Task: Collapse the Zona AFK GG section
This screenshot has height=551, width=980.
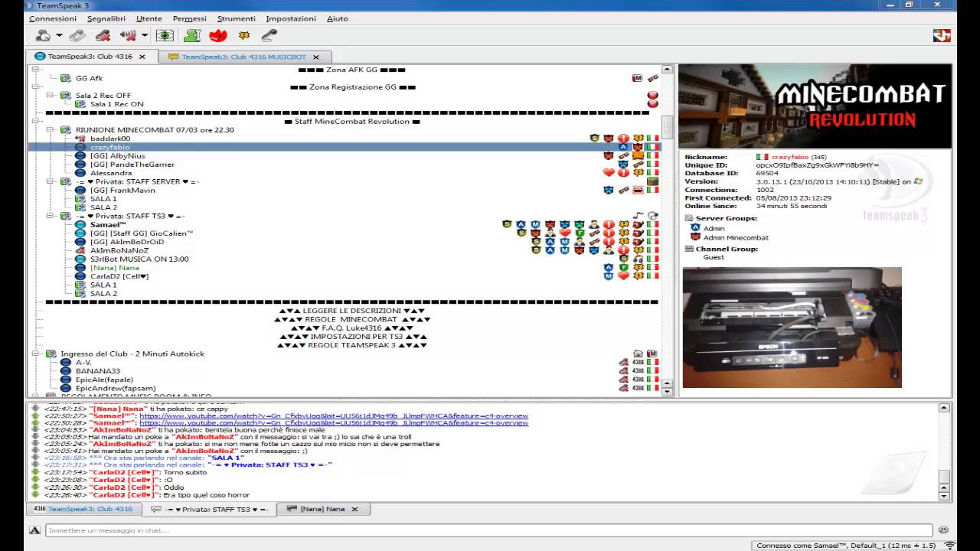Action: (x=35, y=70)
